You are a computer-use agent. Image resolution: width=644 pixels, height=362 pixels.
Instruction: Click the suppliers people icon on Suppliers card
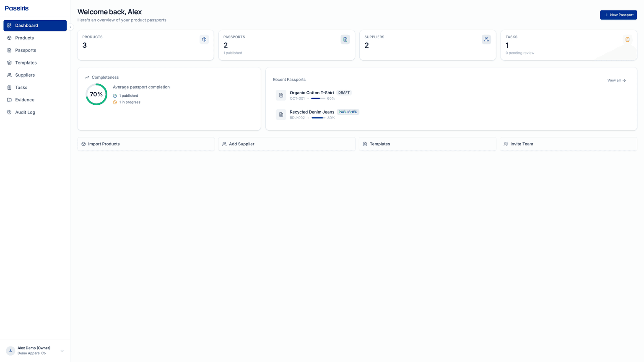tap(486, 39)
